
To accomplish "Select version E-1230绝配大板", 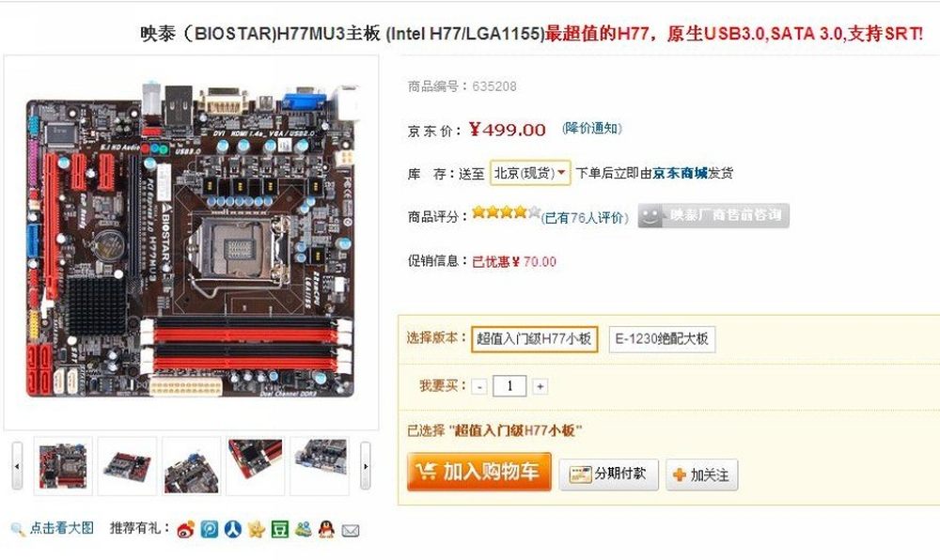I will 662,339.
